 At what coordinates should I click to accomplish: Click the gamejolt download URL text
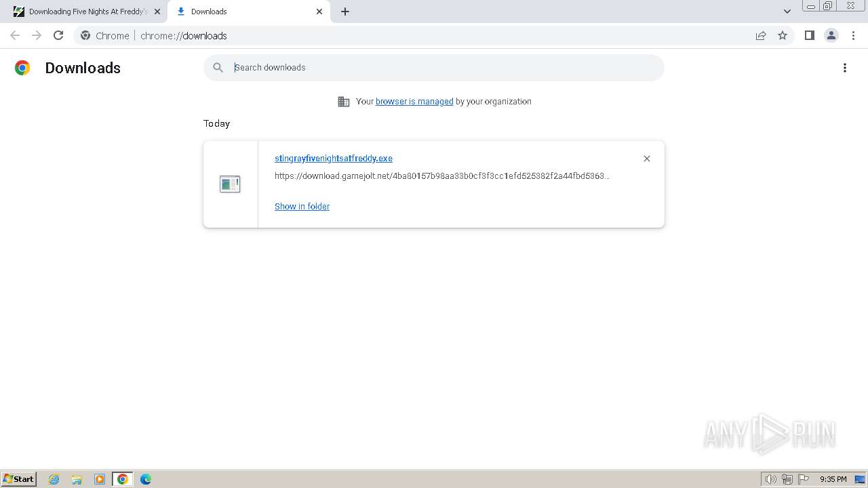[x=442, y=176]
